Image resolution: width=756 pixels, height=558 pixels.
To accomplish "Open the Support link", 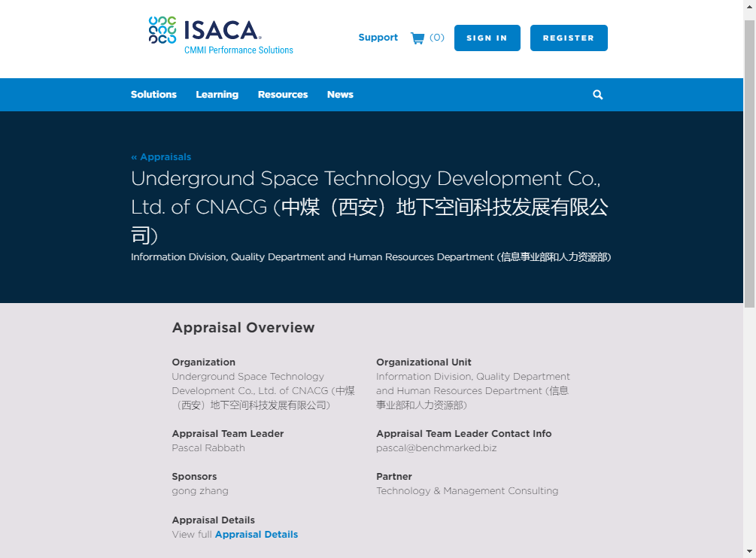I will (x=378, y=38).
